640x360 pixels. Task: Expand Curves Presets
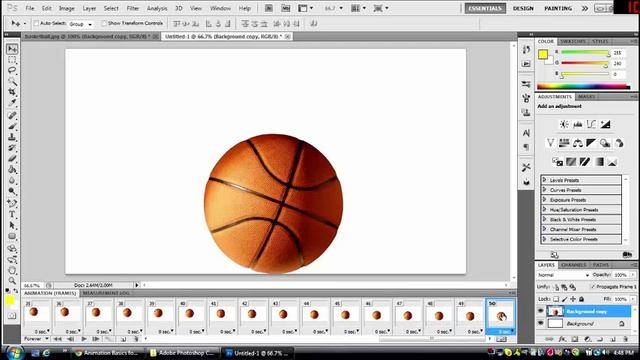[544, 190]
